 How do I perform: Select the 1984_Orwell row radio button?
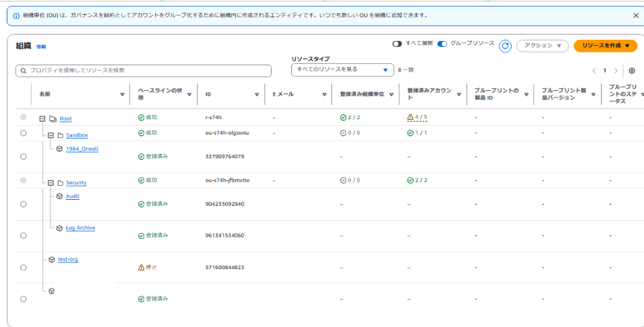(24, 157)
